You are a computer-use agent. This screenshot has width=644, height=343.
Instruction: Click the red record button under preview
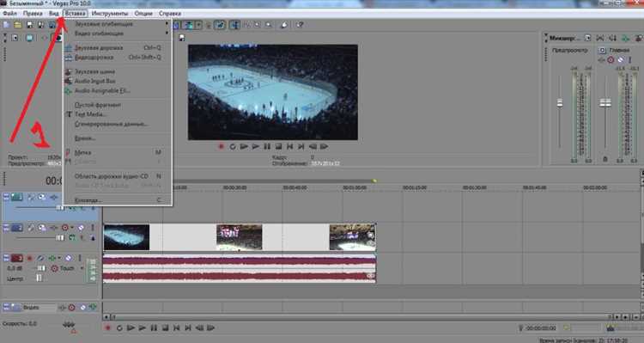click(x=221, y=146)
